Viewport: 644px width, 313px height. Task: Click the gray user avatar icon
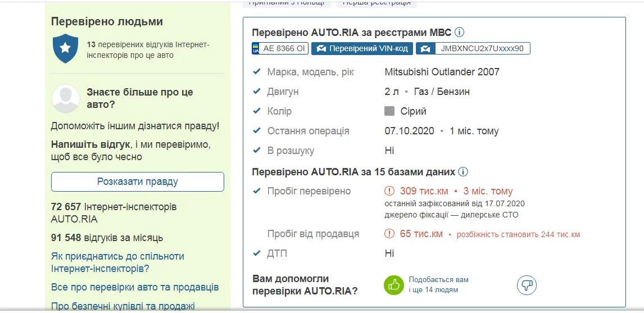[x=66, y=99]
